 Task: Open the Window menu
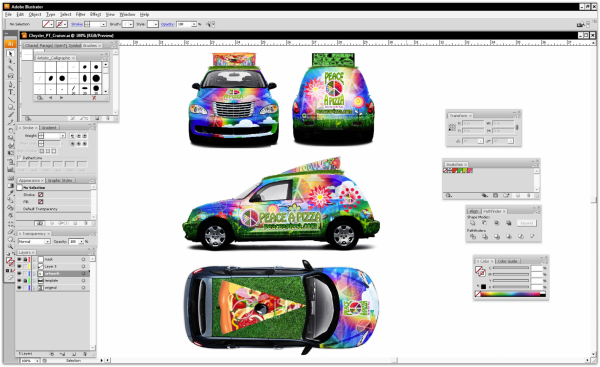127,14
